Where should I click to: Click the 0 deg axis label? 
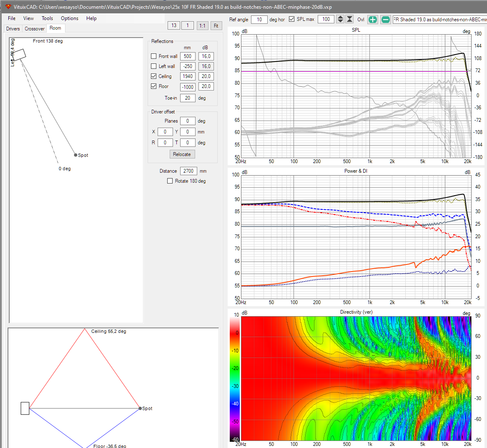(x=65, y=169)
